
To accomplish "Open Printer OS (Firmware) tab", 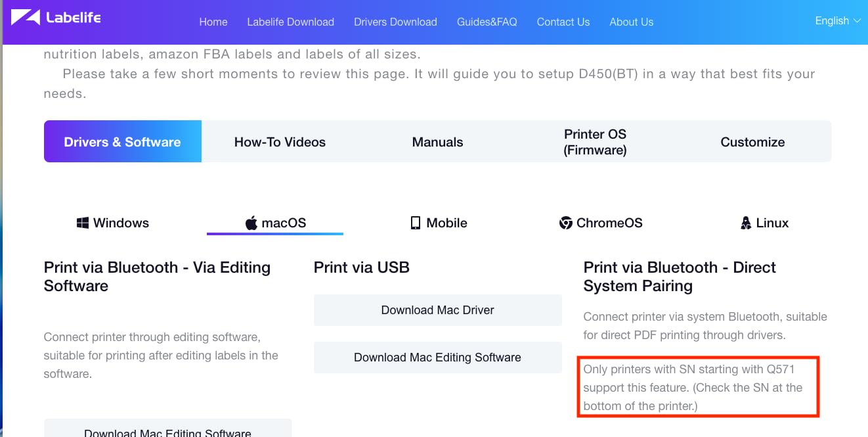I will click(596, 142).
